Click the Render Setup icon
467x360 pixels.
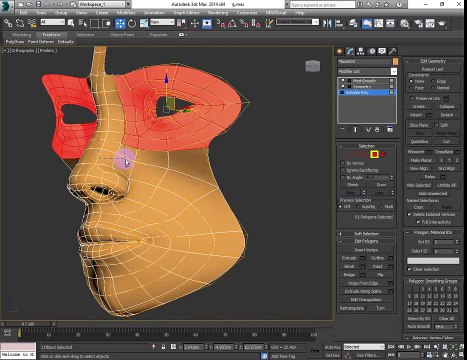point(418,23)
